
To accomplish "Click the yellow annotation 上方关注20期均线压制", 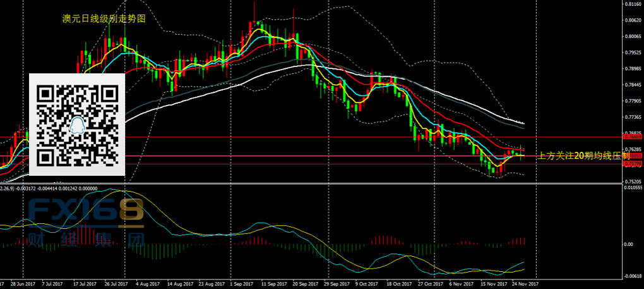I will coord(582,156).
